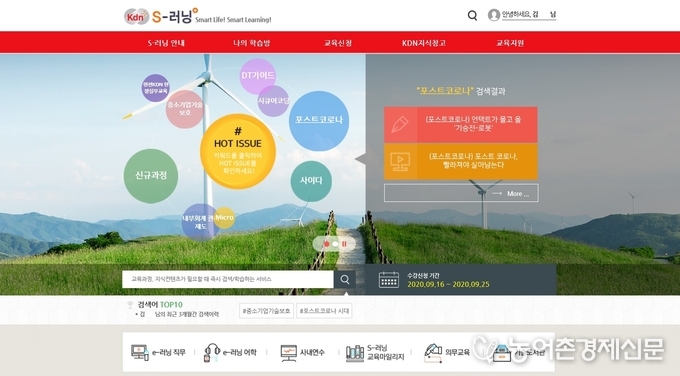The width and height of the screenshot is (680, 376).
Task: Click the More button under search results
Action: click(461, 193)
